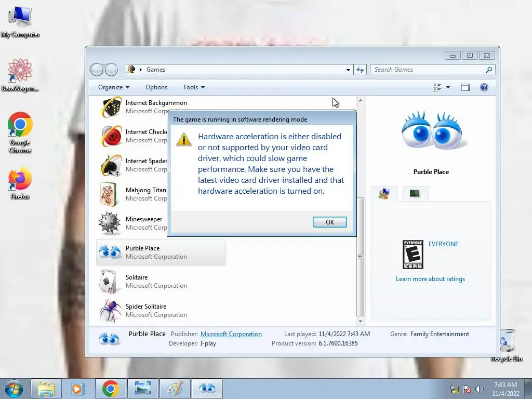Open Learn more about ratings link
This screenshot has width=532, height=399.
click(430, 279)
